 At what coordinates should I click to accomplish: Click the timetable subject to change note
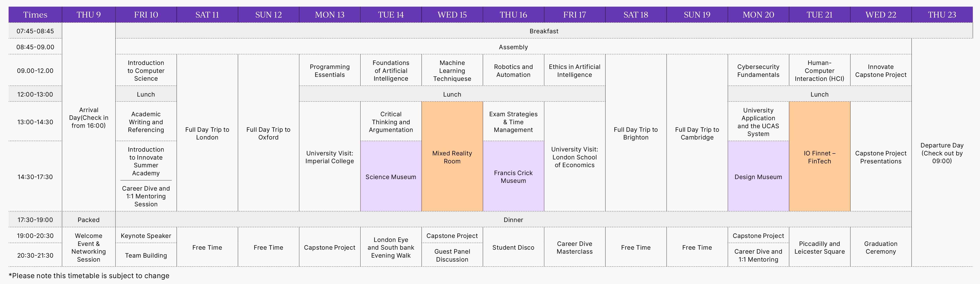(x=89, y=276)
